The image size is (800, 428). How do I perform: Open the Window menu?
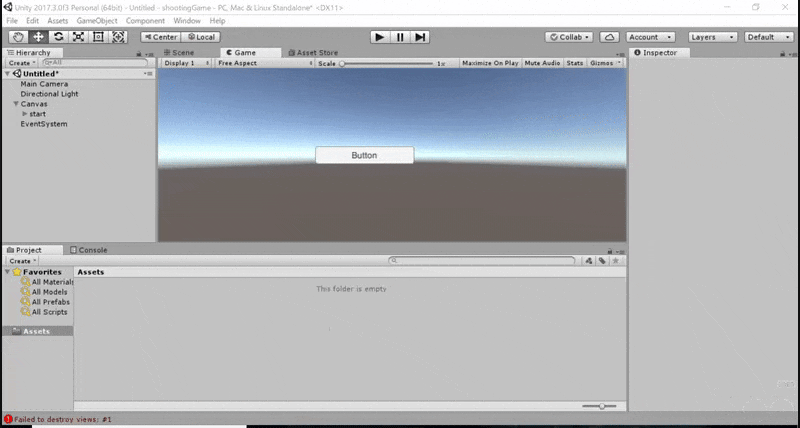click(x=187, y=21)
